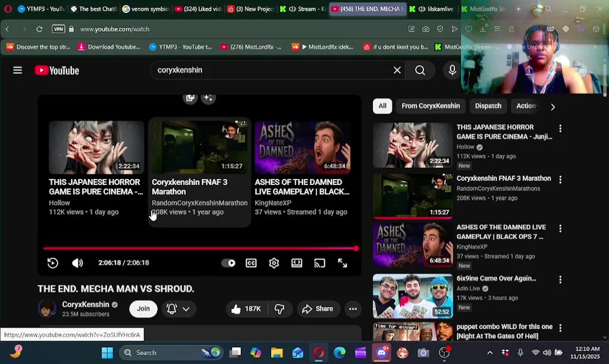The width and height of the screenshot is (609, 364).
Task: Open options for Japanese horror game sidebar video
Action: (x=560, y=128)
